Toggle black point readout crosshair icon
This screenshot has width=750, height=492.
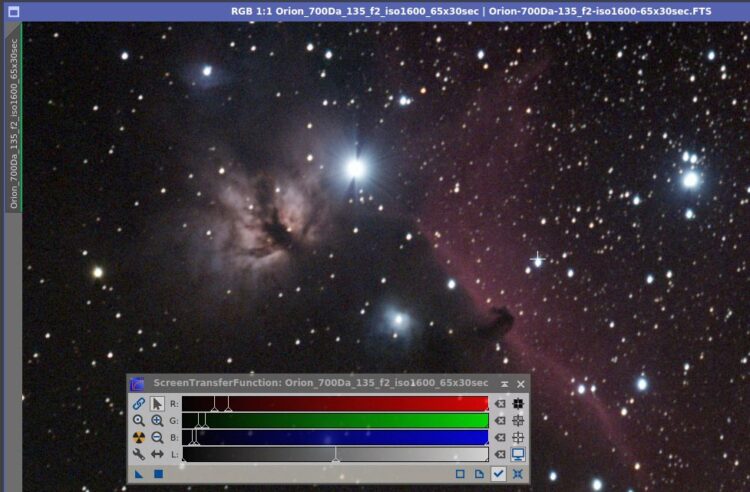coord(518,404)
